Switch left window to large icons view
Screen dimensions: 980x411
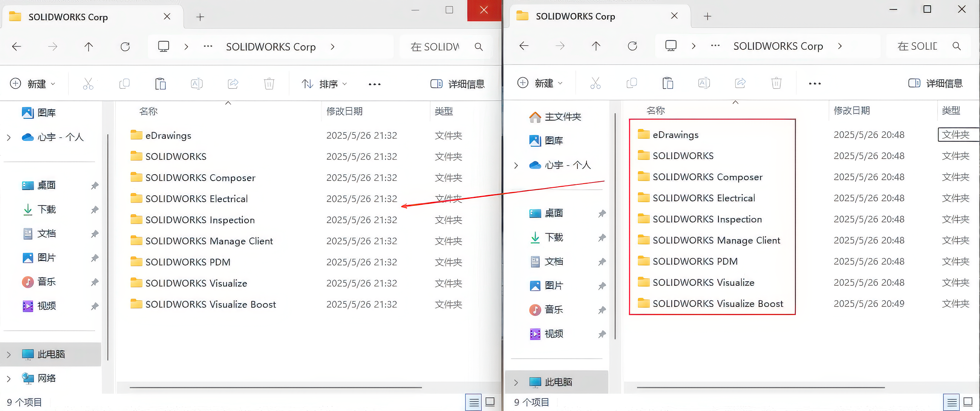[x=490, y=402]
